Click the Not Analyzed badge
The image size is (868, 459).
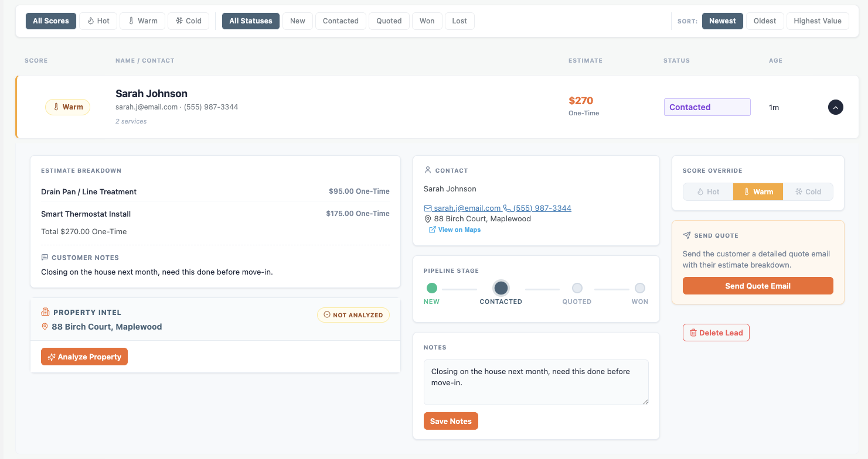point(353,315)
